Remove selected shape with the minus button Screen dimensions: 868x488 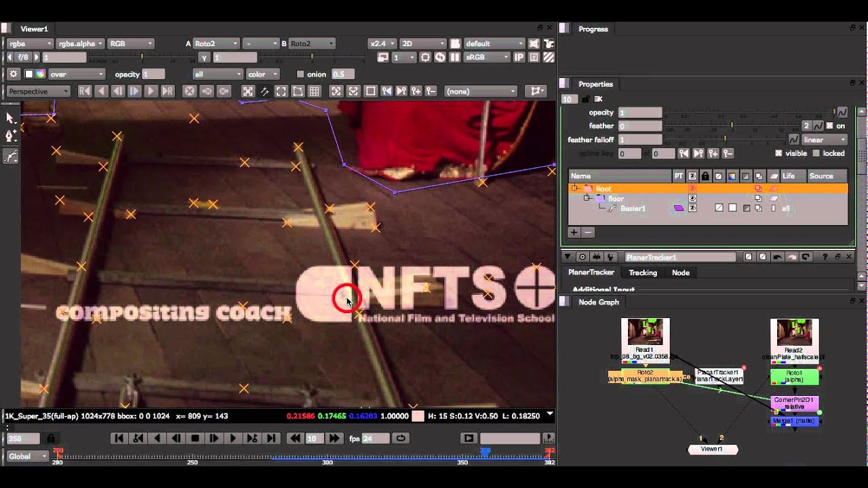coord(588,232)
